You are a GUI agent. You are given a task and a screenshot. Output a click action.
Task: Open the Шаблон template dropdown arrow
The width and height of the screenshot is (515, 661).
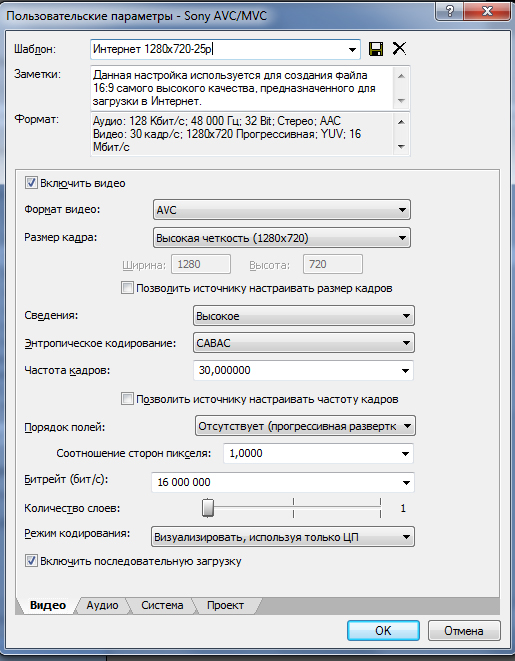click(352, 50)
